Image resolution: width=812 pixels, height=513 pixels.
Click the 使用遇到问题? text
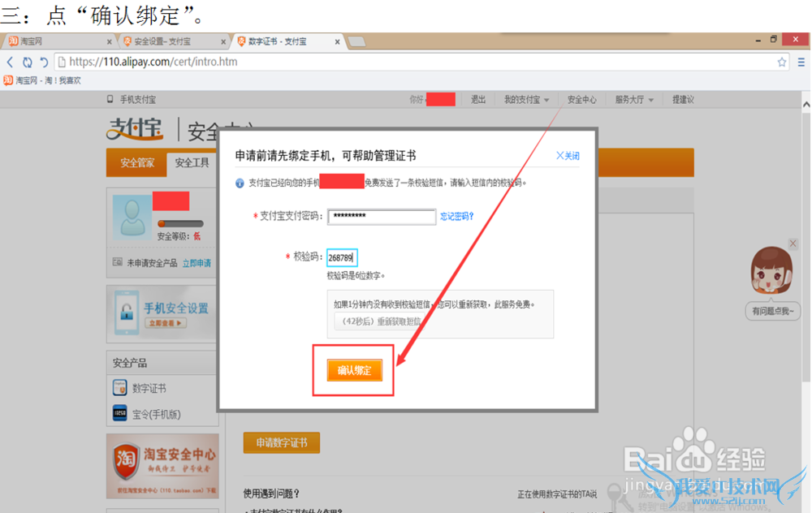point(271,494)
